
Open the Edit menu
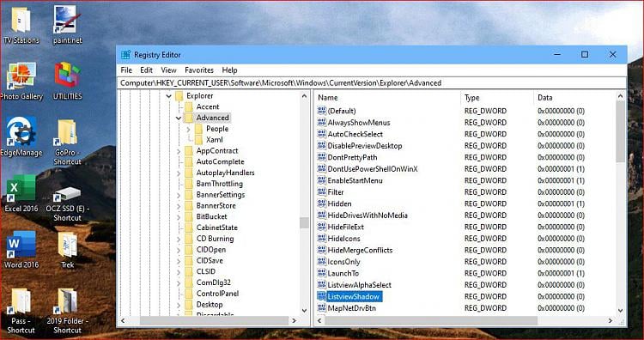[146, 70]
